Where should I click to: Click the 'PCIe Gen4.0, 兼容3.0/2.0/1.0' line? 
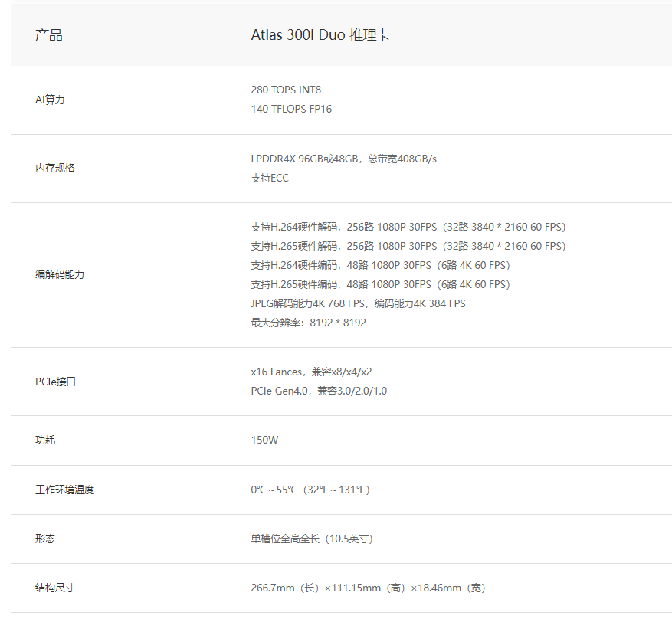[319, 391]
